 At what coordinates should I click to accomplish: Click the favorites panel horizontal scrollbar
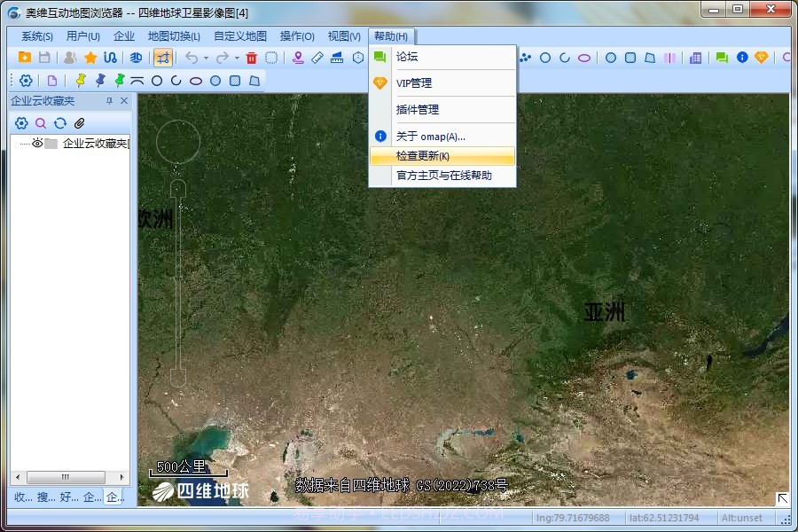point(65,477)
